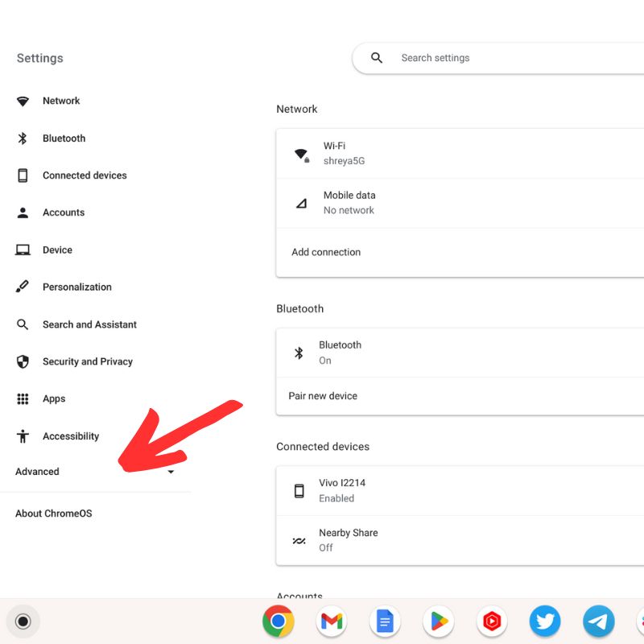The height and width of the screenshot is (644, 644).
Task: Open YouTube Music from the shelf
Action: click(492, 621)
